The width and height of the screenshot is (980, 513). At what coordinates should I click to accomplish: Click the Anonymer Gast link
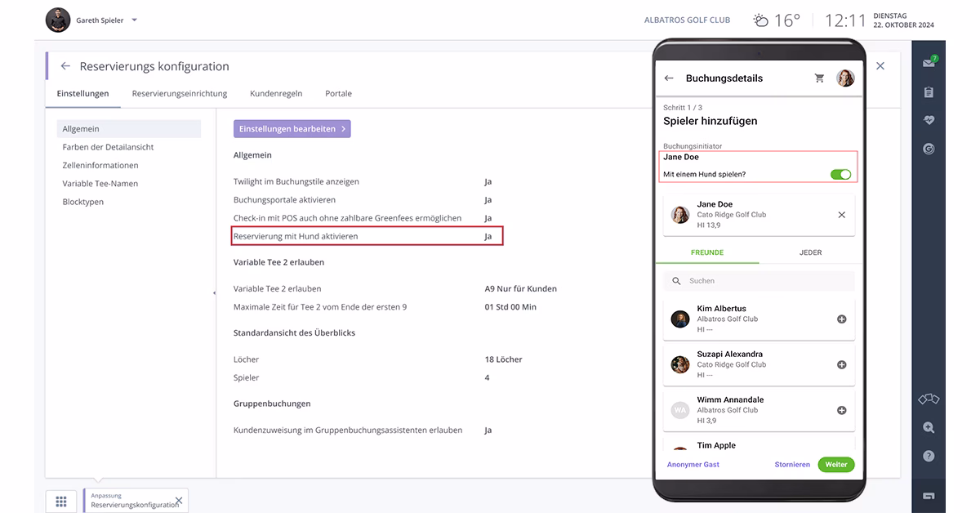click(693, 465)
